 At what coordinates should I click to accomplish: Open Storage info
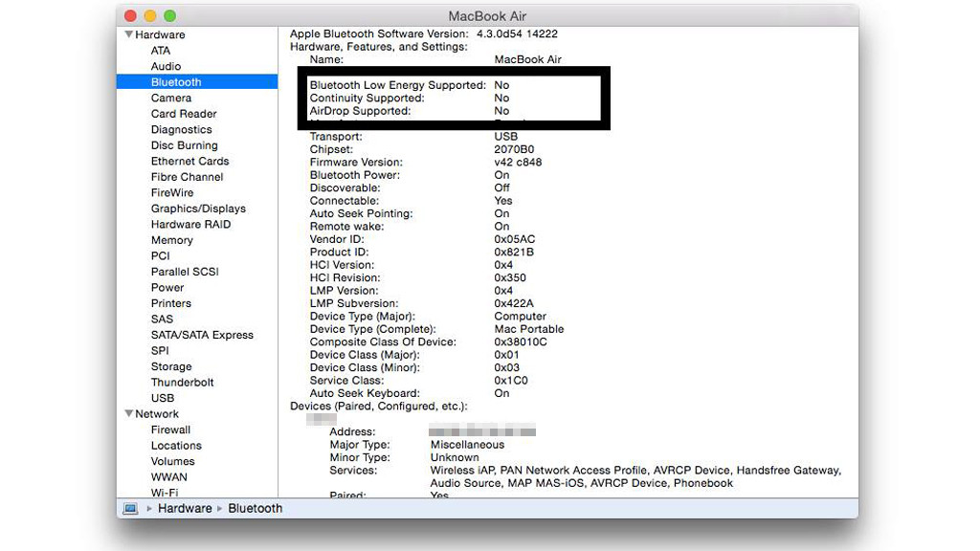pyautogui.click(x=171, y=366)
